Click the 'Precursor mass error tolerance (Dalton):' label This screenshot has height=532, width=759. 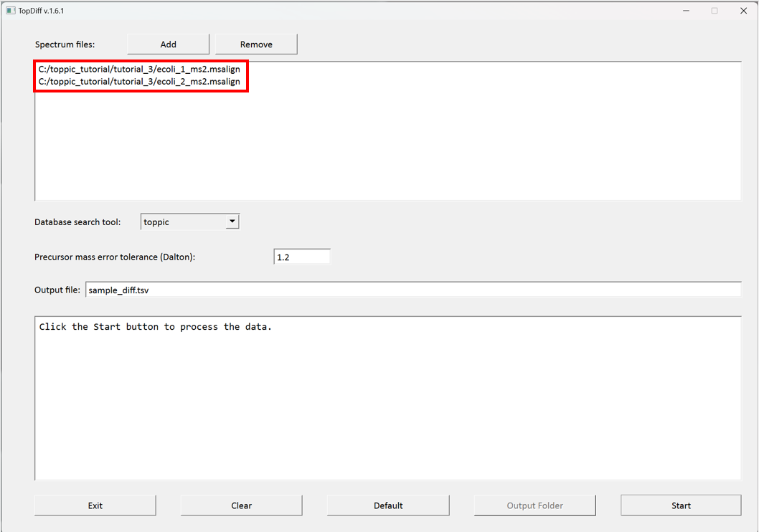click(x=115, y=257)
